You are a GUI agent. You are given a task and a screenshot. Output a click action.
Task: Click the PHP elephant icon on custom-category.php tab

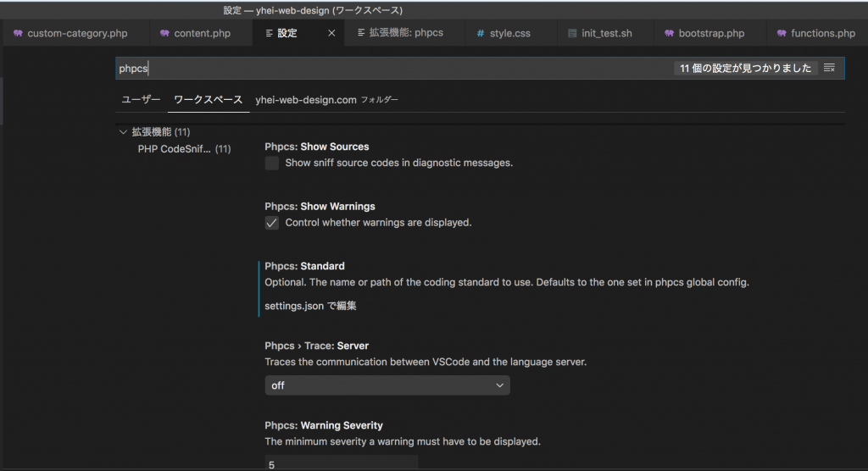(x=18, y=33)
